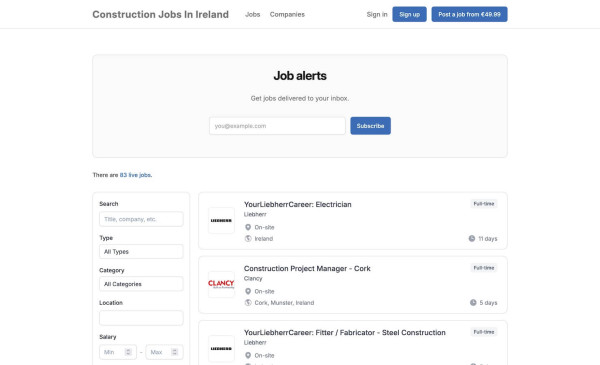Open Fitter / Fabricator - Steel Construction job

(x=345, y=332)
